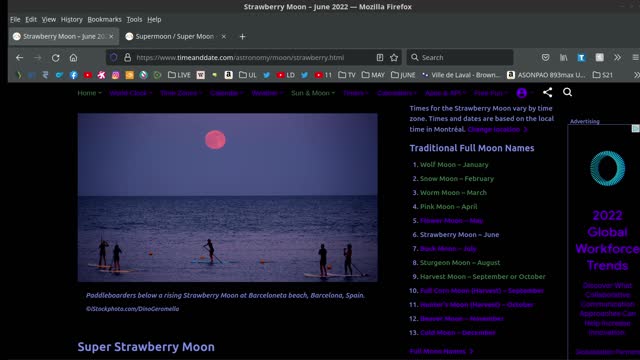Reload the page with the refresh icon
Viewport: 640px width, 360px height.
[56, 58]
